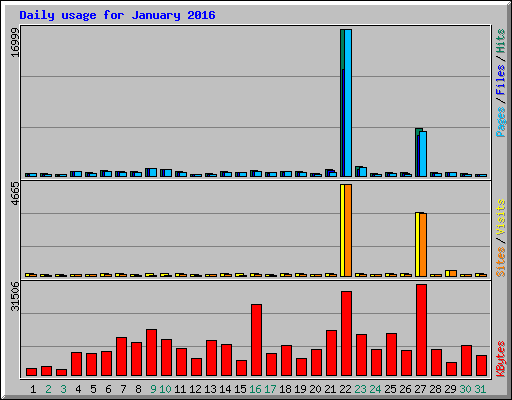Click green day label 30 on the x-axis
Image resolution: width=512 pixels, height=400 pixels.
tap(465, 389)
